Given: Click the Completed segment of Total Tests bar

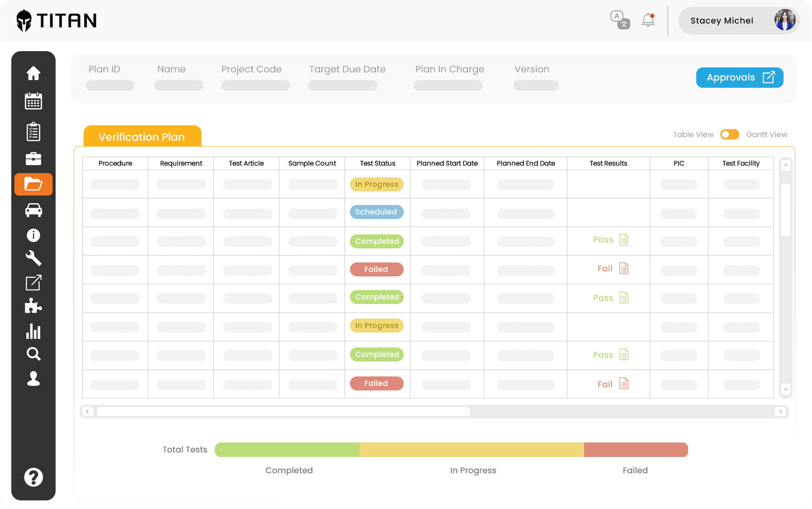Looking at the screenshot, I should click(x=287, y=449).
